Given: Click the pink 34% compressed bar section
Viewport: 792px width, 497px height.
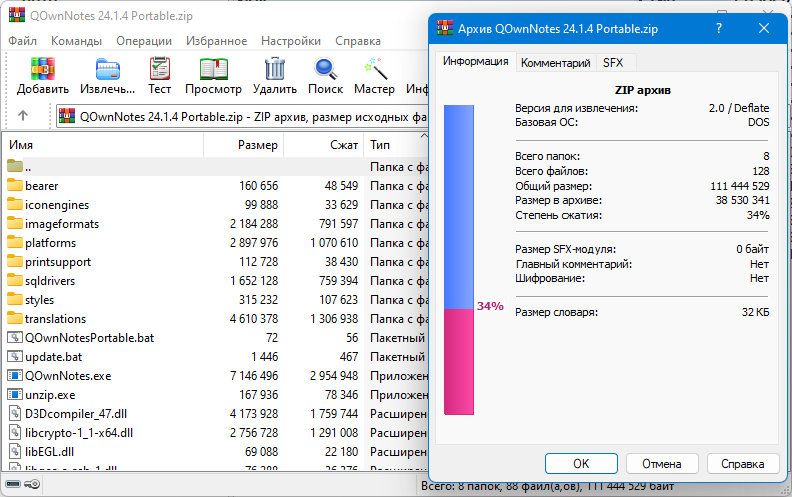Looking at the screenshot, I should pyautogui.click(x=459, y=362).
